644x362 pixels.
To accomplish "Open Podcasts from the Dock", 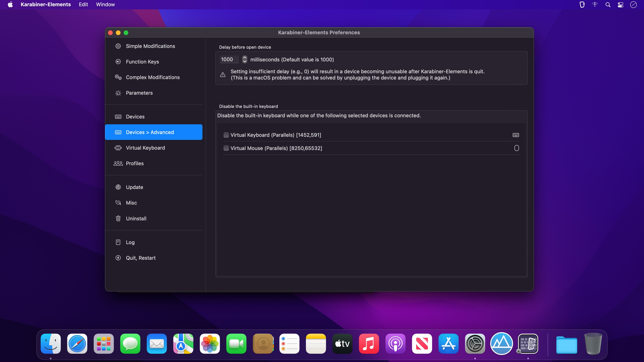I will click(x=396, y=343).
